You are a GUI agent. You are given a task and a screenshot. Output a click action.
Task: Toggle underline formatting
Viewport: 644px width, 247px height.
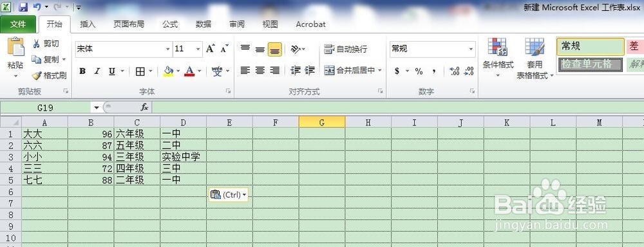tap(111, 71)
